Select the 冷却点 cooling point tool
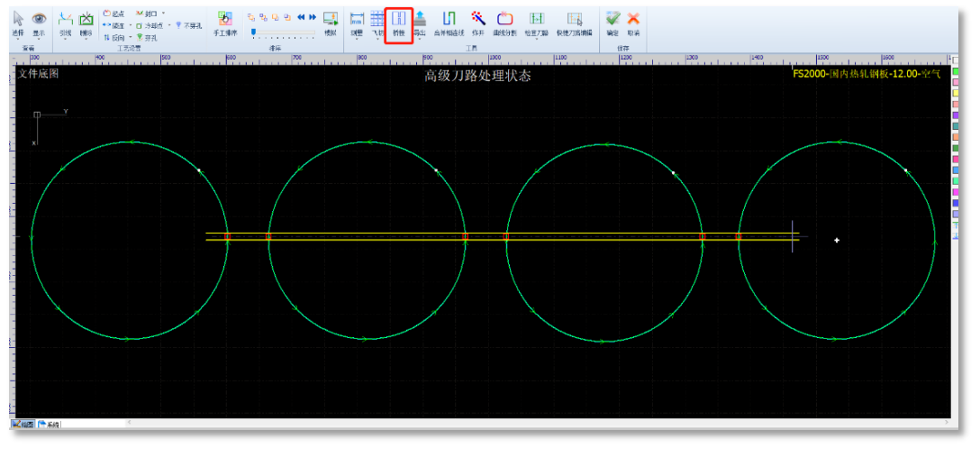The height and width of the screenshot is (449, 980). click(149, 25)
